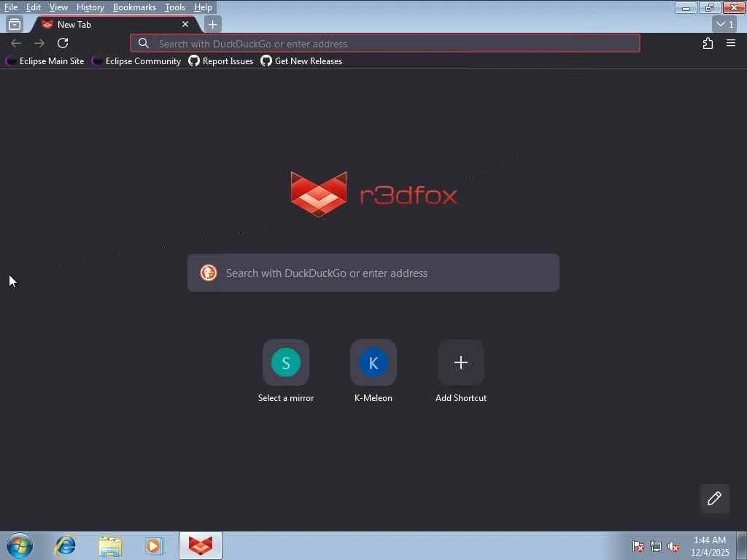Open the File menu
This screenshot has width=747, height=560.
tap(10, 7)
